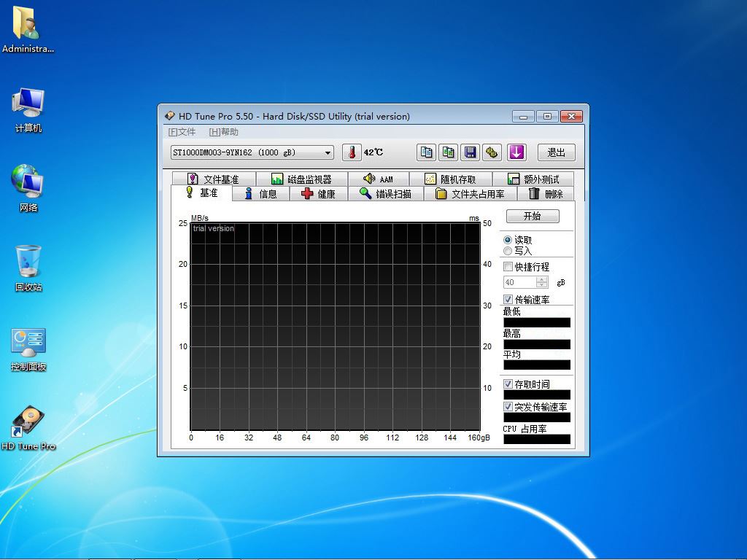The width and height of the screenshot is (747, 560).
Task: Click the HD Tune title bar app icon
Action: 169,116
